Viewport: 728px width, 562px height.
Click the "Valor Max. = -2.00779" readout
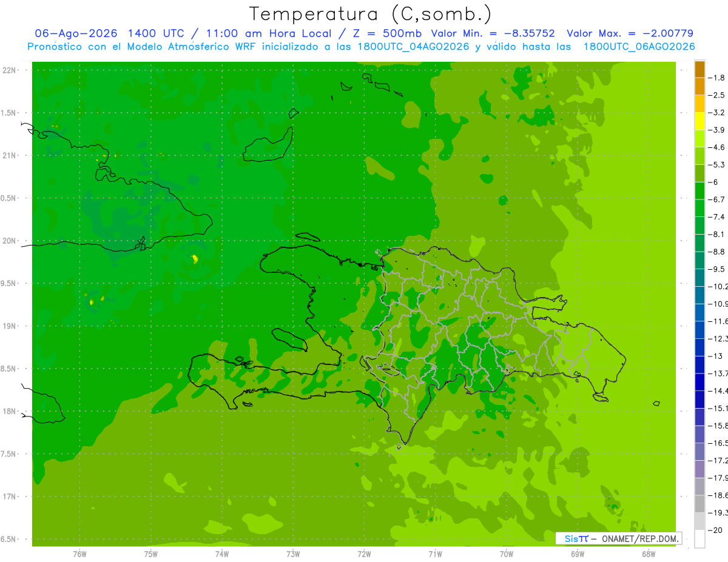pos(630,33)
